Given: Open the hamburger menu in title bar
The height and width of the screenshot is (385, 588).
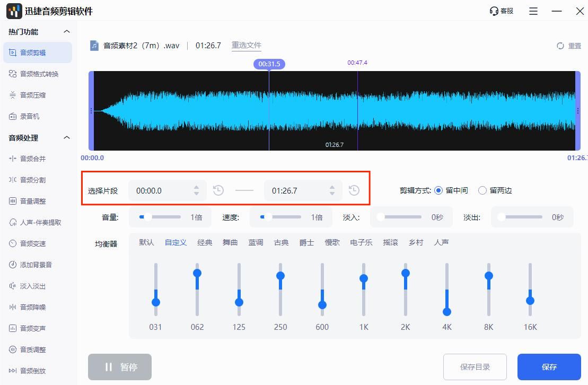Looking at the screenshot, I should click(x=533, y=11).
